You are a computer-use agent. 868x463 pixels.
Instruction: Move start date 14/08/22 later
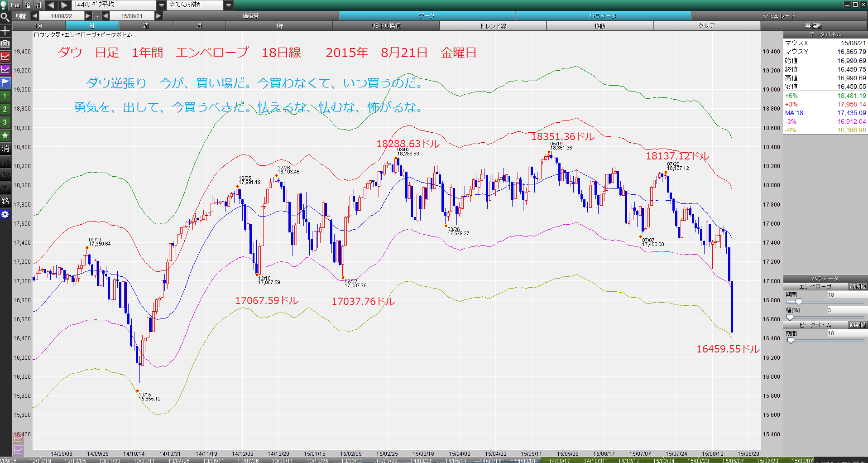tap(88, 16)
